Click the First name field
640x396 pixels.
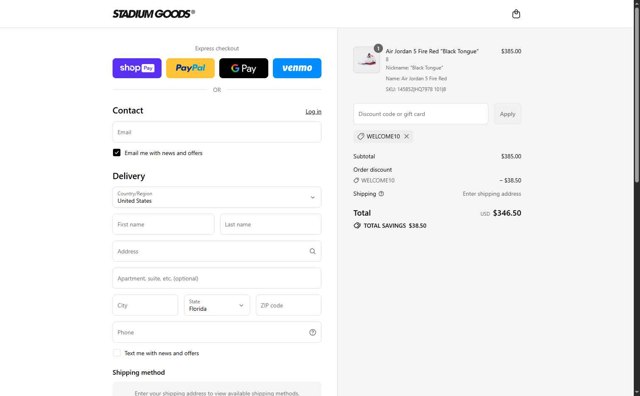click(163, 224)
